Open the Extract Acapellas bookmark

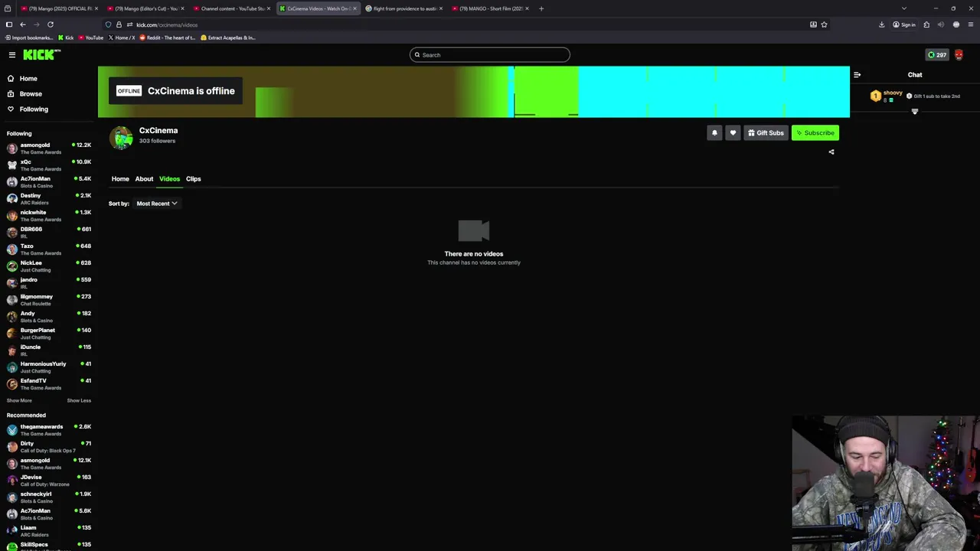pyautogui.click(x=228, y=37)
